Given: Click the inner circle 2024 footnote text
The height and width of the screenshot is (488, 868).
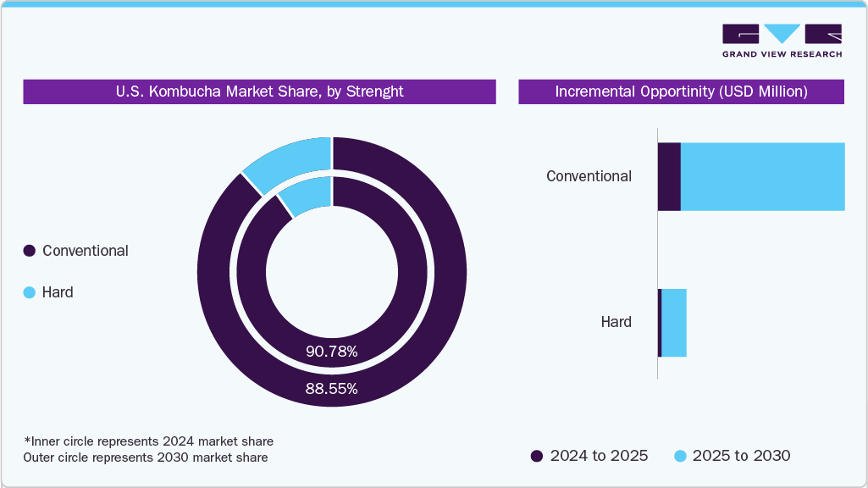Looking at the screenshot, I should coord(148,441).
